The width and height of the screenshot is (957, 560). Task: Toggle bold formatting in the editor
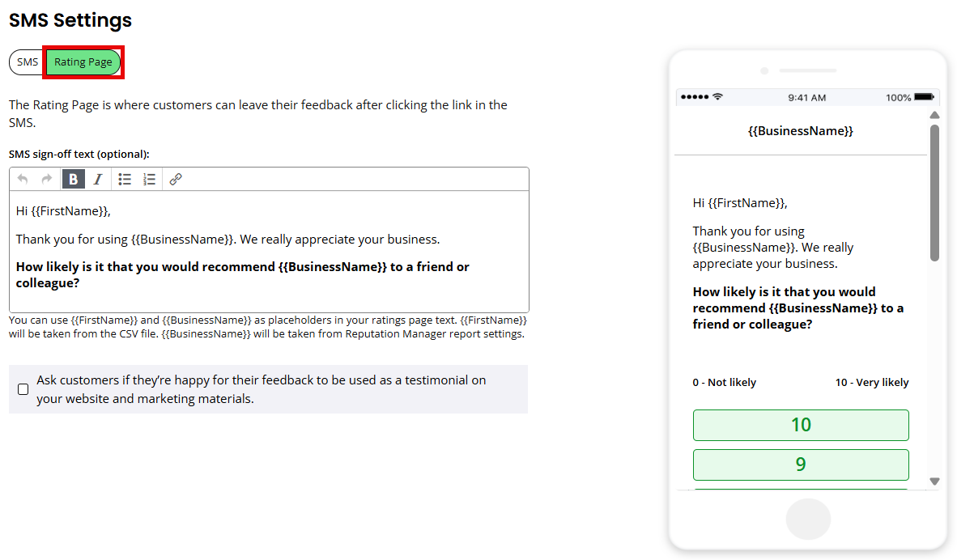pyautogui.click(x=73, y=180)
